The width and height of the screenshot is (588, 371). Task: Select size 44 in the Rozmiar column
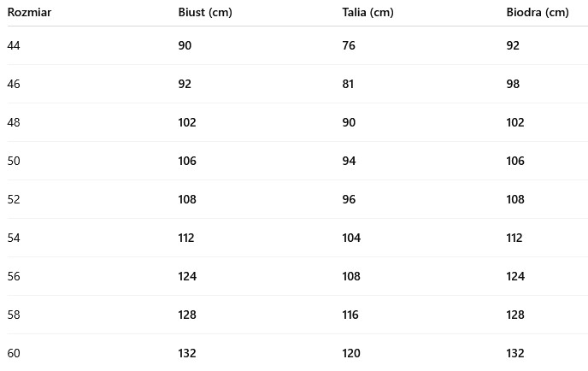click(x=14, y=45)
